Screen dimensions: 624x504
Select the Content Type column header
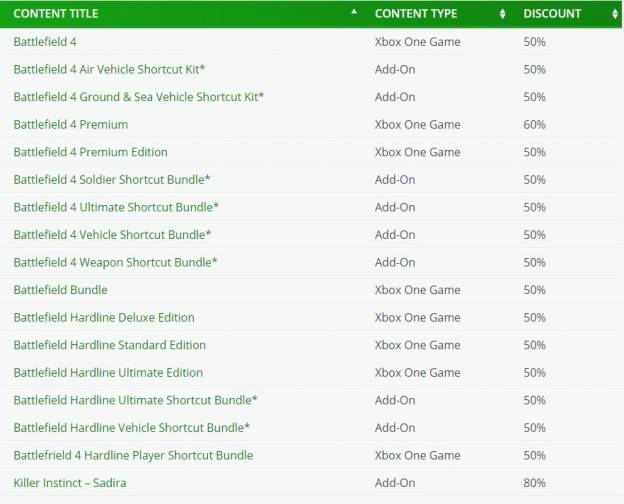pyautogui.click(x=416, y=14)
